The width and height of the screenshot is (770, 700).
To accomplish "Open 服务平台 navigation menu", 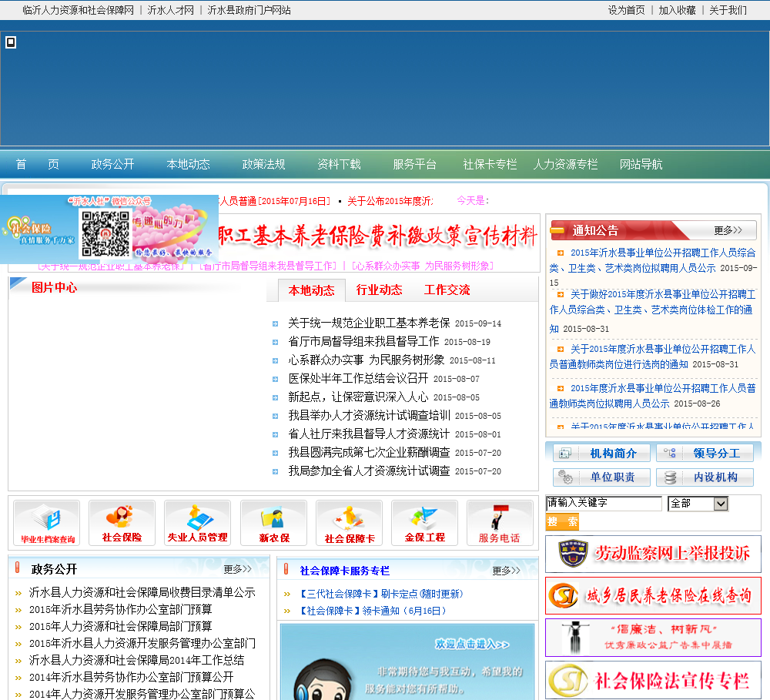I will tap(414, 164).
